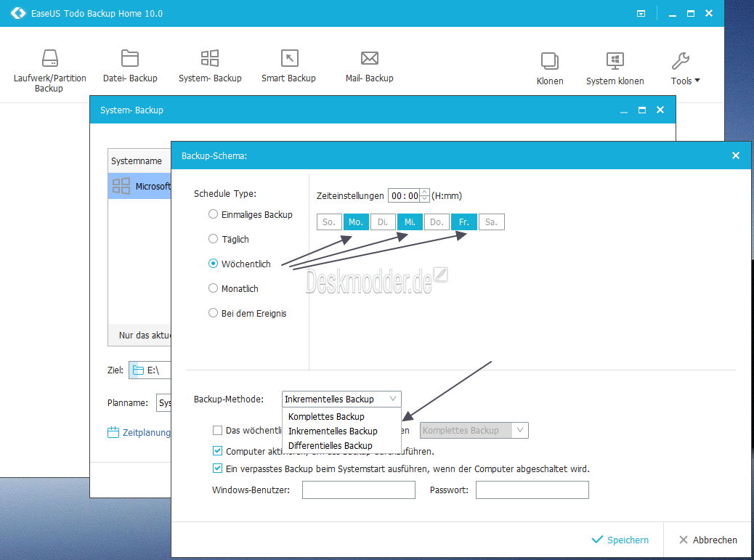Close the System-Backup window

point(660,110)
